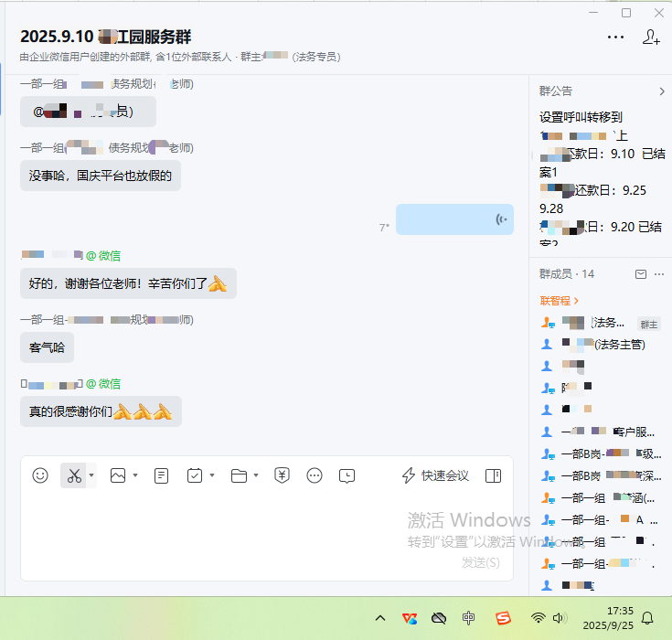Screen dimensions: 672x640
Task: Click the message 好的，谢谢各位老师！辛苦你们了
Action: [x=128, y=283]
